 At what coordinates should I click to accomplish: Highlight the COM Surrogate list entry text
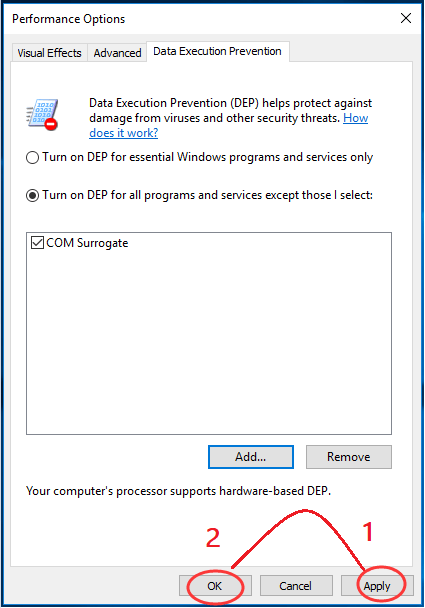coord(87,243)
